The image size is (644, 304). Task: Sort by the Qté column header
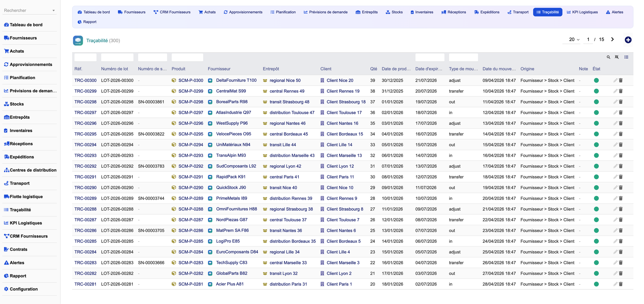click(x=374, y=69)
